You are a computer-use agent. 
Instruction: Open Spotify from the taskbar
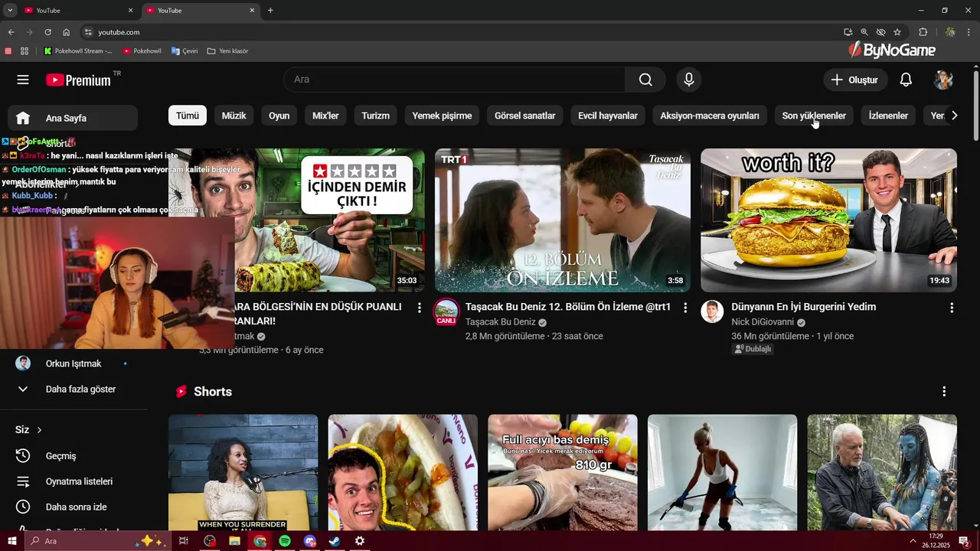[285, 541]
